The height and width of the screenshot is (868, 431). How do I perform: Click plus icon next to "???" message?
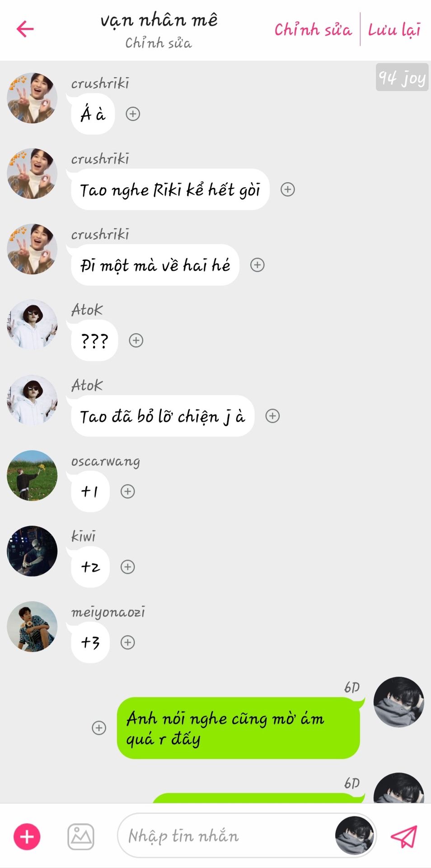coord(136,340)
